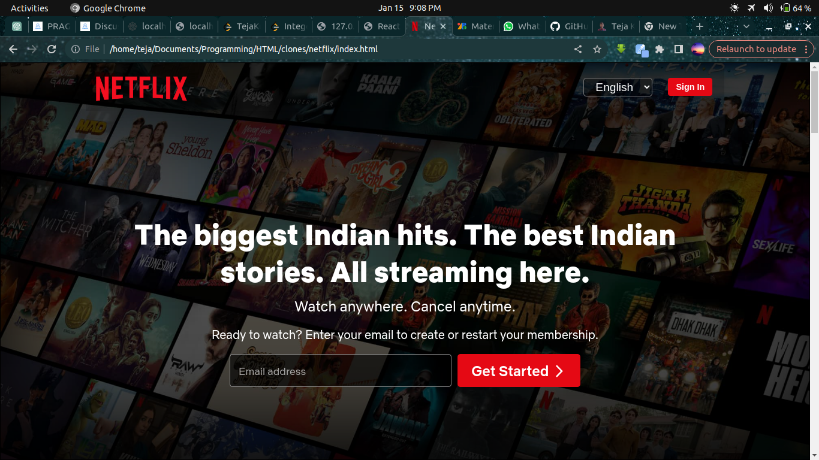The width and height of the screenshot is (819, 460).
Task: Switch to the 127.0 tab
Action: (335, 26)
